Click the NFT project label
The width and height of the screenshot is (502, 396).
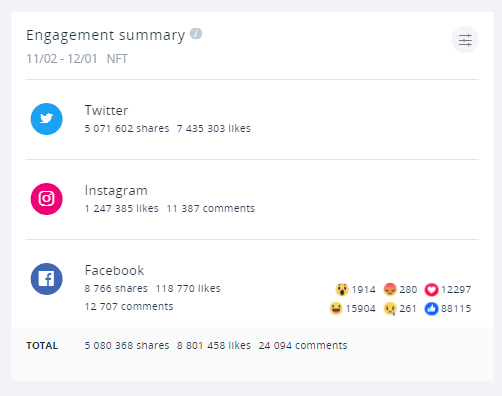[x=117, y=59]
